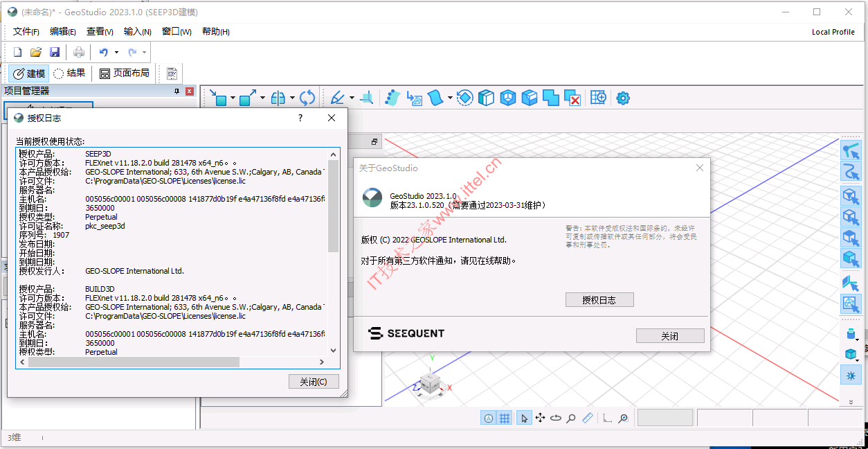Click the redo arrow icon
The height and width of the screenshot is (449, 868).
tap(132, 52)
